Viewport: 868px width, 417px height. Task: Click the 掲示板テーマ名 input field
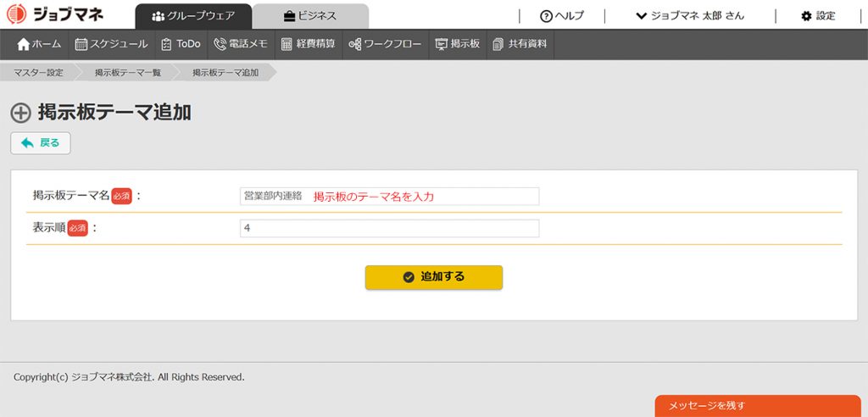(x=389, y=197)
